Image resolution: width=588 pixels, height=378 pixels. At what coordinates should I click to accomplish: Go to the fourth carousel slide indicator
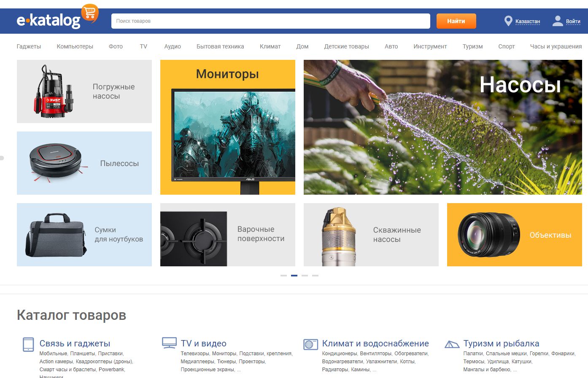(315, 276)
